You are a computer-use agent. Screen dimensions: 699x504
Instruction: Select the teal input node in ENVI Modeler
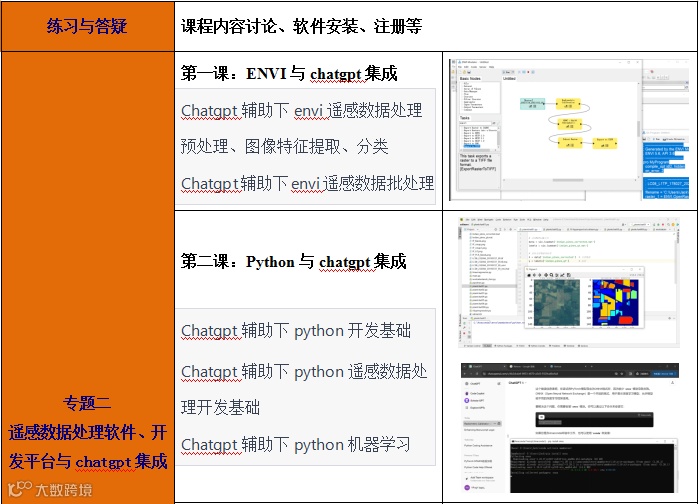(533, 104)
